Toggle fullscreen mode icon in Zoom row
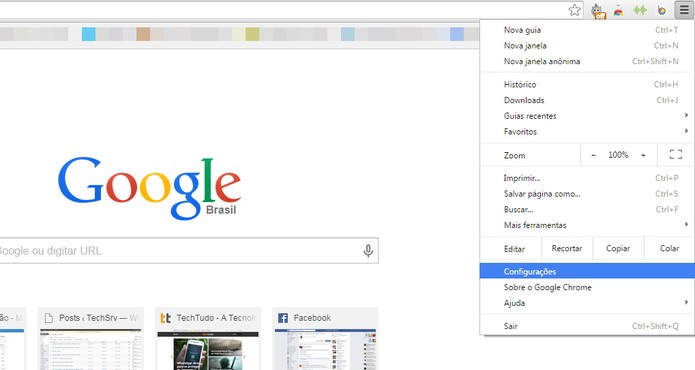 [675, 155]
